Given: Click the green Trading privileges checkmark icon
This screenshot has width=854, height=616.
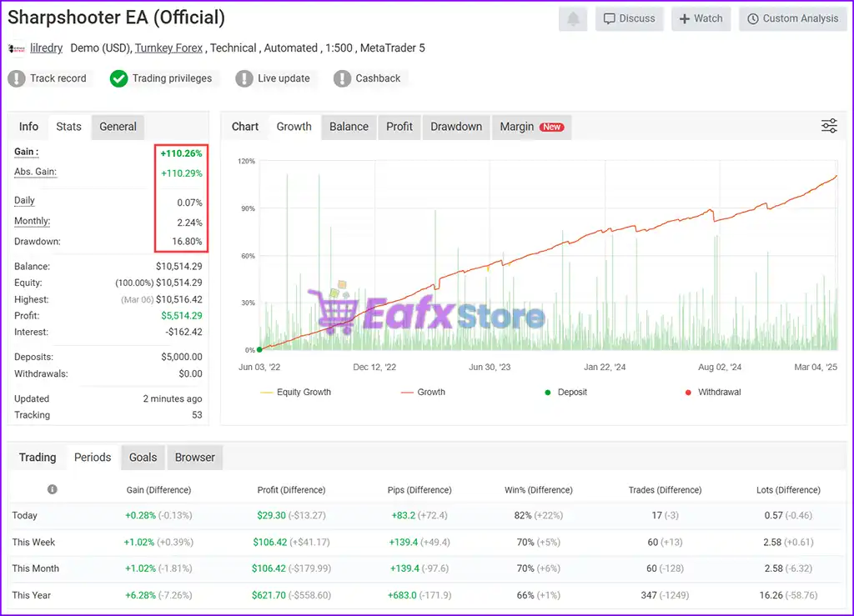Looking at the screenshot, I should tap(118, 78).
